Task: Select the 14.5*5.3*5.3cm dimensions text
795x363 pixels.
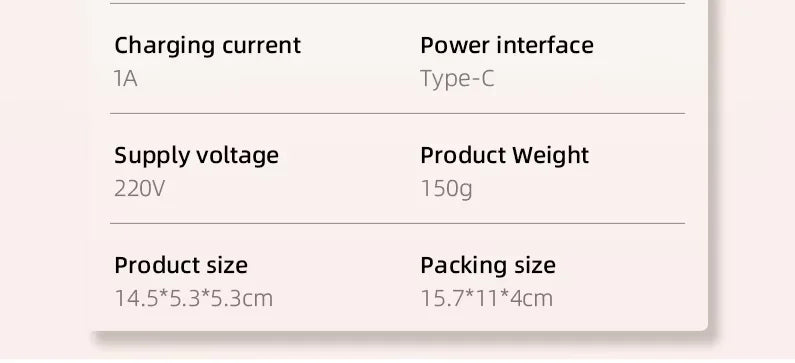Action: tap(194, 299)
